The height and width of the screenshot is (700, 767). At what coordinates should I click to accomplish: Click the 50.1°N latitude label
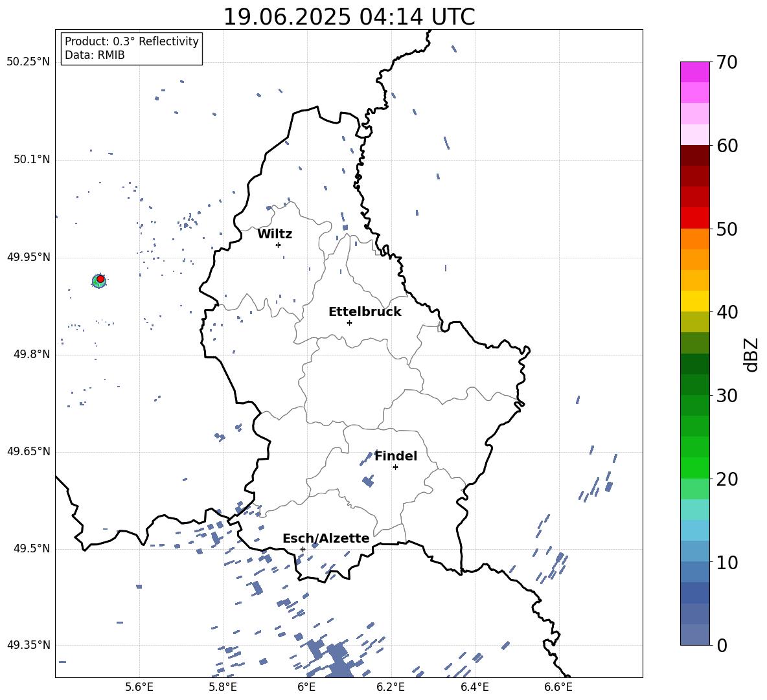pos(32,160)
